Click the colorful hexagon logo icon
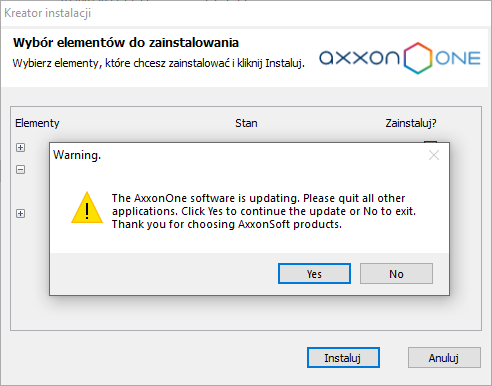Screen dimensions: 492x386 (418, 58)
